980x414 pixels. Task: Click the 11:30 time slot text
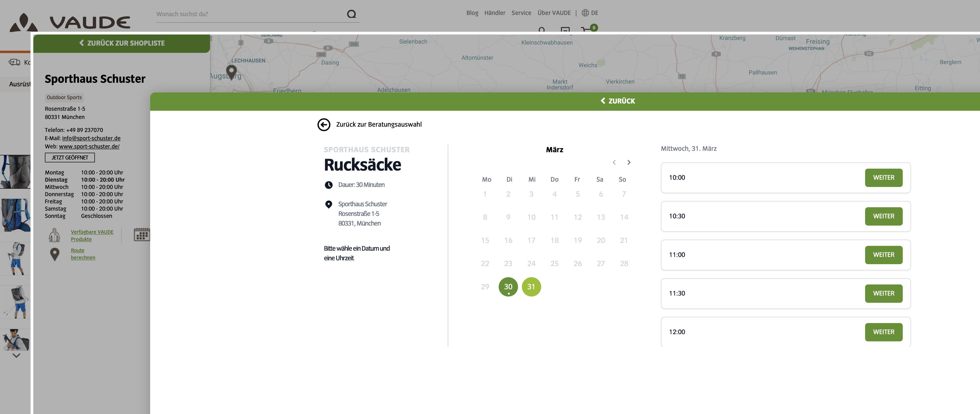point(677,293)
